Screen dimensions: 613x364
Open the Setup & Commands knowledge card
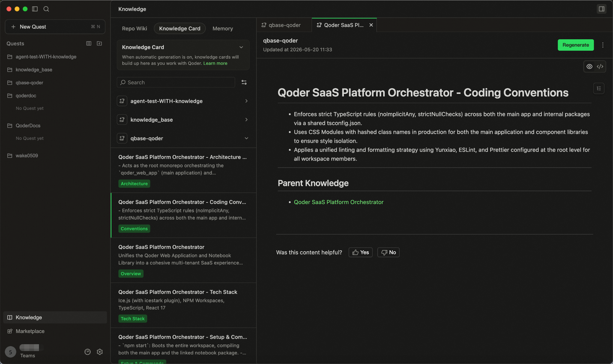184,346
